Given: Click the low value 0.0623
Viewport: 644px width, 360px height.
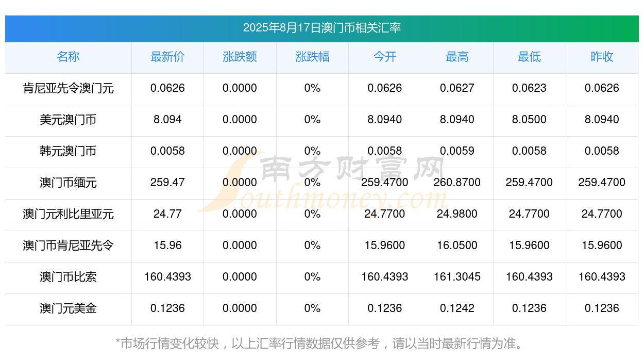Looking at the screenshot, I should click(529, 88).
